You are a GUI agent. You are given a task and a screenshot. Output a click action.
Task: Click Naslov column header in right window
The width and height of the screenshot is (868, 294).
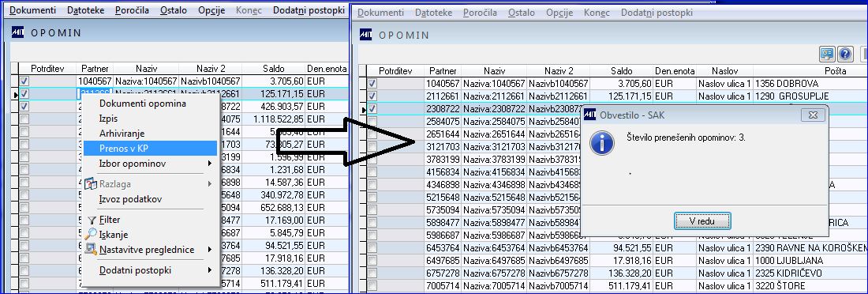coord(724,71)
